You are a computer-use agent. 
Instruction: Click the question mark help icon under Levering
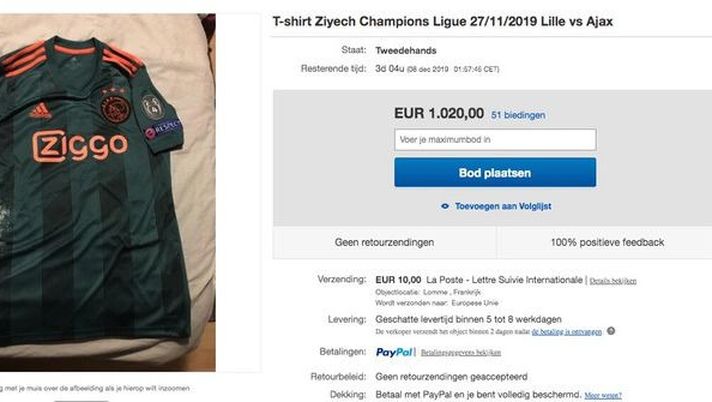tap(611, 331)
